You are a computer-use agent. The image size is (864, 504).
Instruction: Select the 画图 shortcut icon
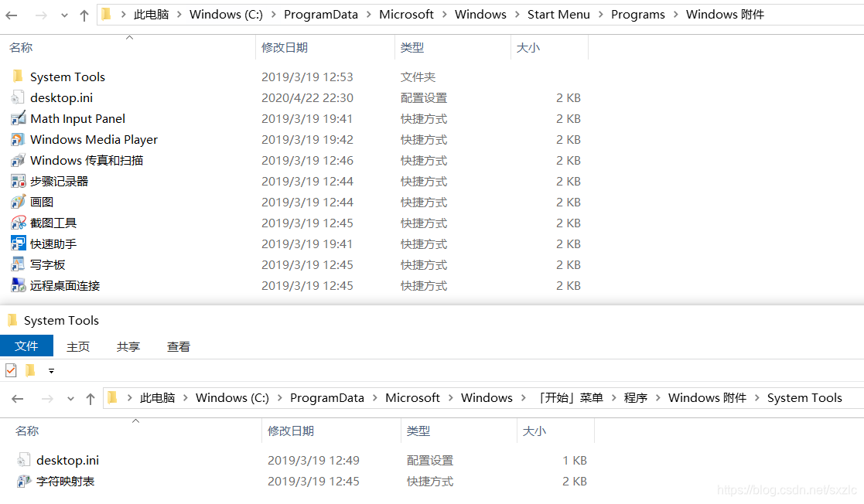click(19, 203)
